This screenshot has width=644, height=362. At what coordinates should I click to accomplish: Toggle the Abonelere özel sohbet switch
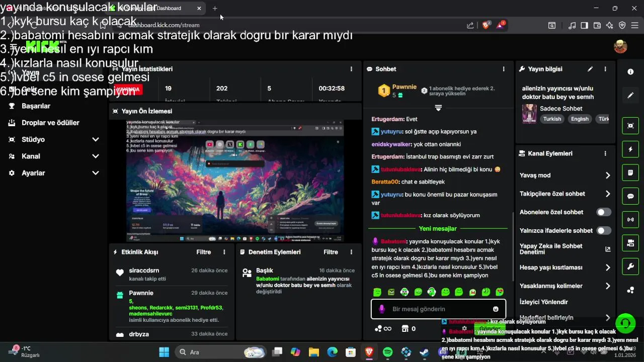[x=604, y=212]
